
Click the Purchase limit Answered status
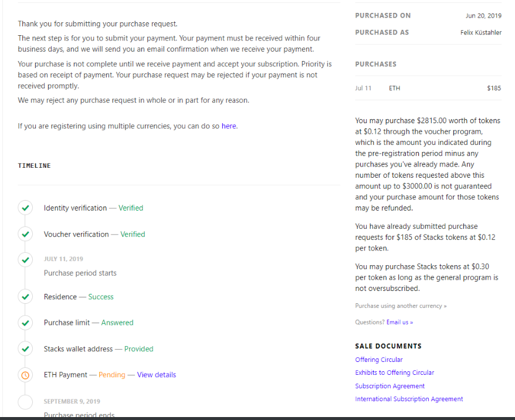pyautogui.click(x=117, y=323)
